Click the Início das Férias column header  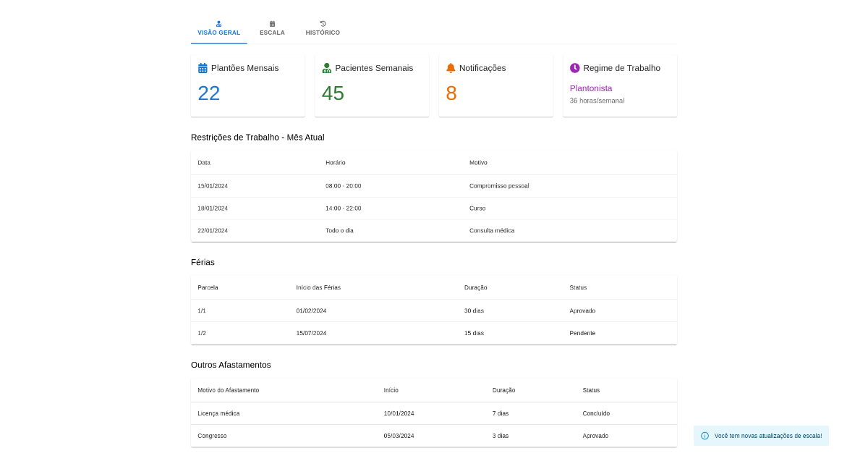[x=318, y=287]
